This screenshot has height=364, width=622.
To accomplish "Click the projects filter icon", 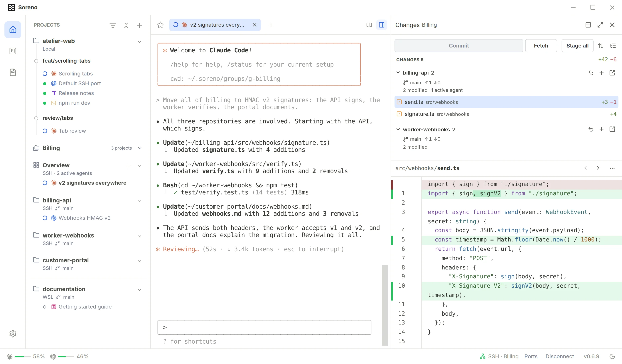I will 113,25.
